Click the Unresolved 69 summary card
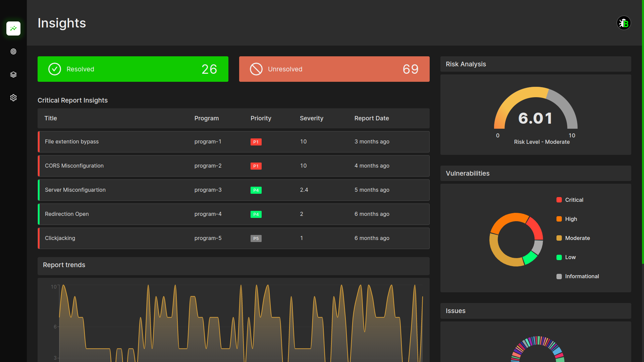The height and width of the screenshot is (362, 644). pyautogui.click(x=334, y=69)
